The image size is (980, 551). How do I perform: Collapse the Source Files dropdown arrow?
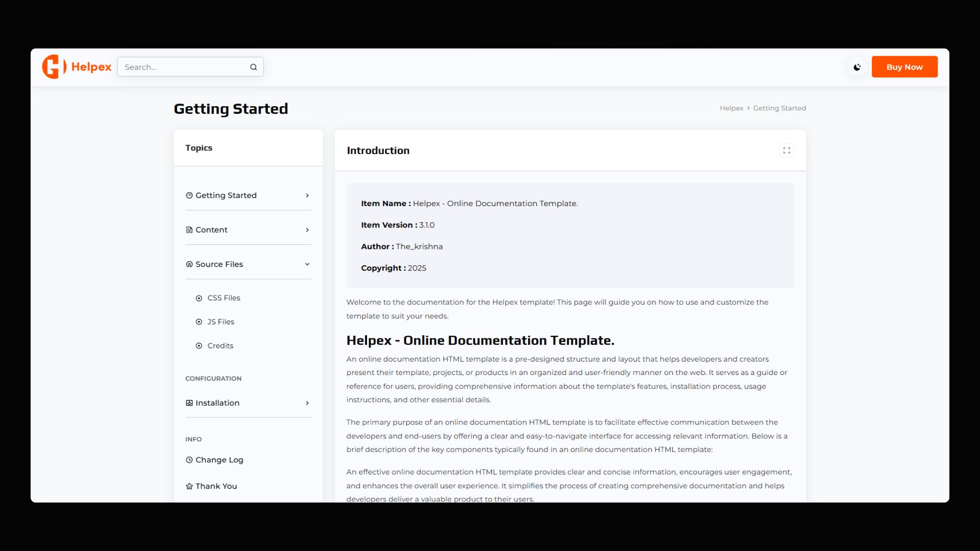pos(307,264)
